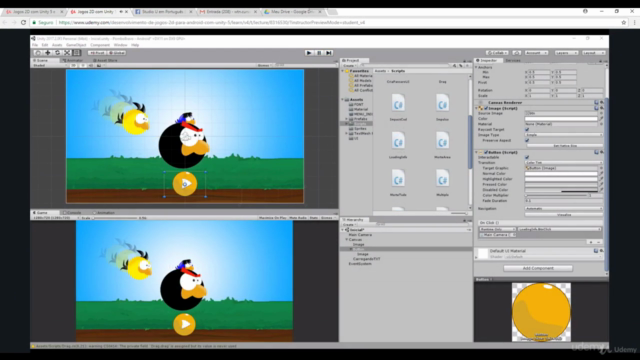
Task: Toggle Maximize On Play option
Action: click(x=272, y=218)
